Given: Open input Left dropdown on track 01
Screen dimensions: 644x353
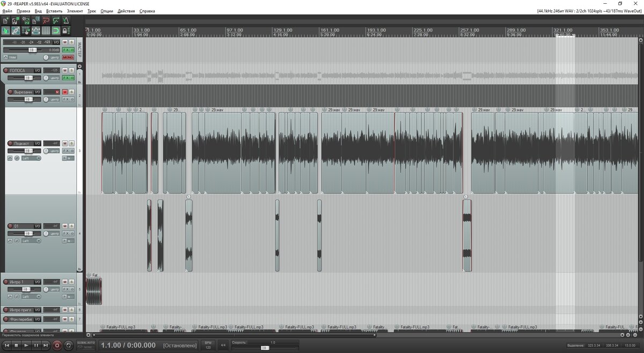Looking at the screenshot, I should click(x=31, y=241).
